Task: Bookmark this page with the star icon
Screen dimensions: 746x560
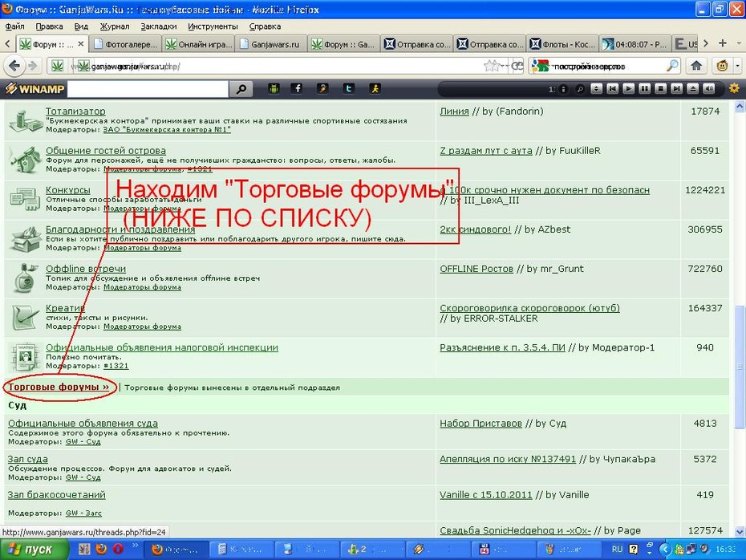Action: pos(490,66)
